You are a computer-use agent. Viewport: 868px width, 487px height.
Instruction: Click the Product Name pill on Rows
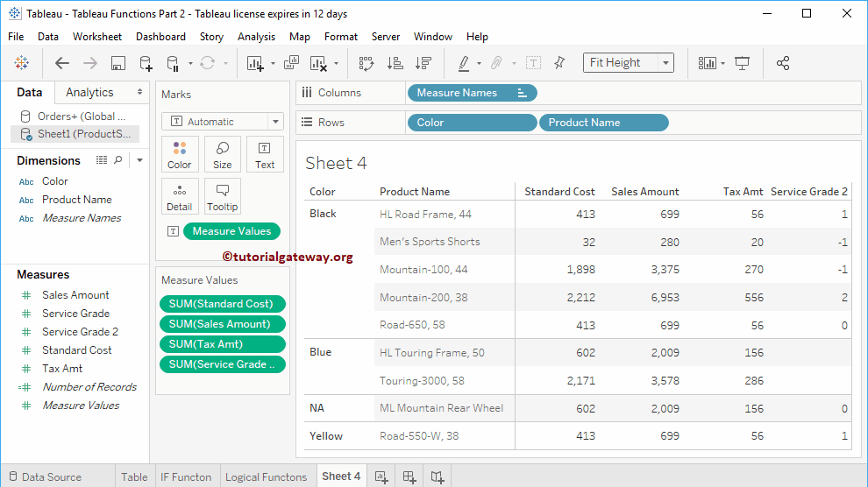604,123
